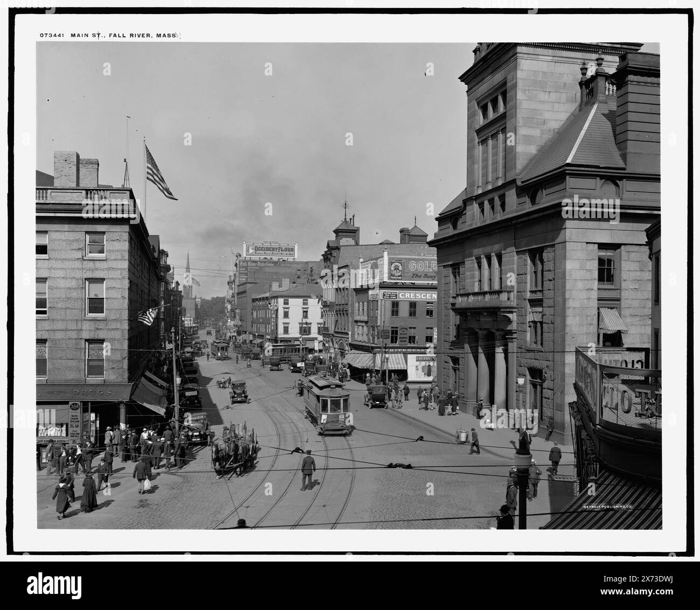Click the large American flag on the rooftop pole
The width and height of the screenshot is (700, 610).
pos(160,172)
